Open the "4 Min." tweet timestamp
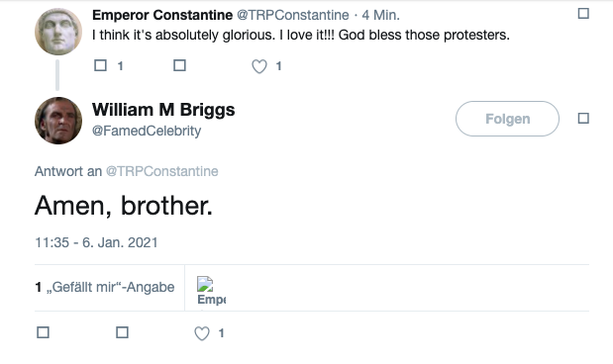Viewport: 613px width, 364px height. (381, 15)
